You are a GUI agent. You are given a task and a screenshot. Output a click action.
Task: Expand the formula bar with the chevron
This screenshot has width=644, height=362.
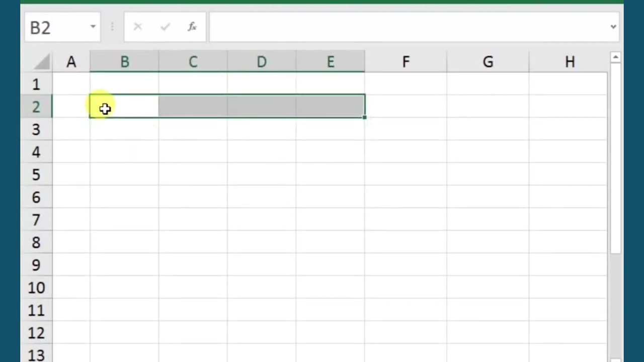click(x=613, y=27)
